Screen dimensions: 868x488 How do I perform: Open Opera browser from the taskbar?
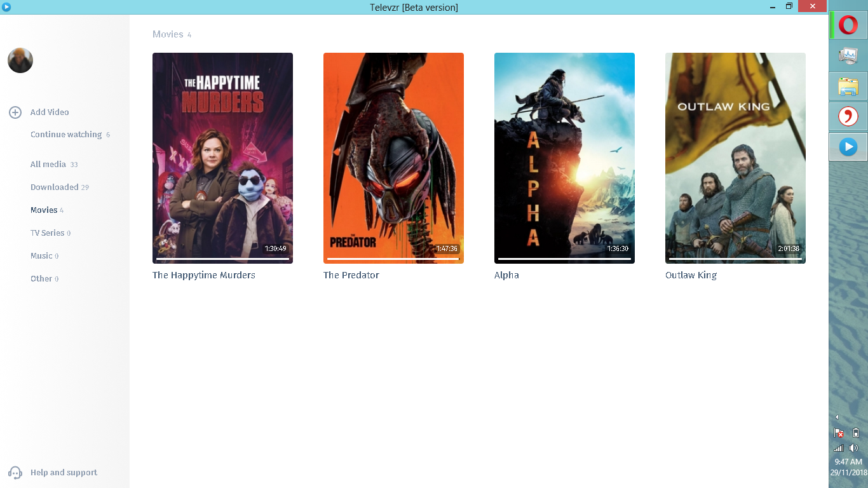pos(848,25)
